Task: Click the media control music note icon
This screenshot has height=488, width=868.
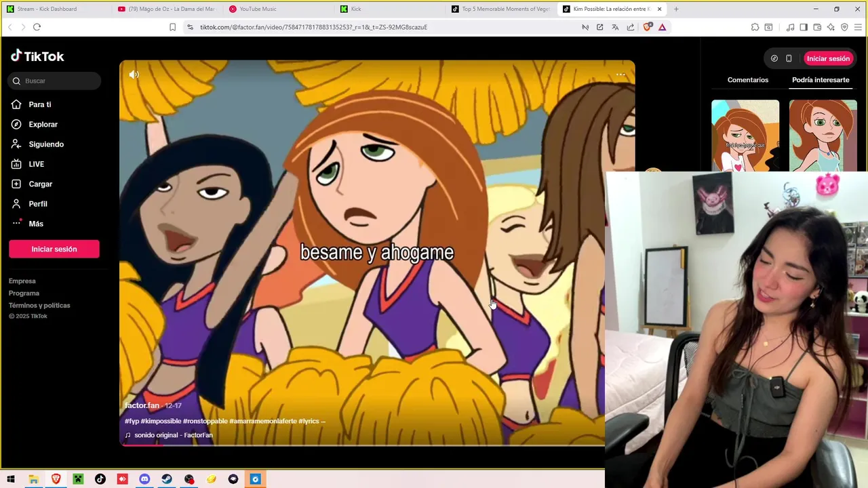Action: click(790, 27)
